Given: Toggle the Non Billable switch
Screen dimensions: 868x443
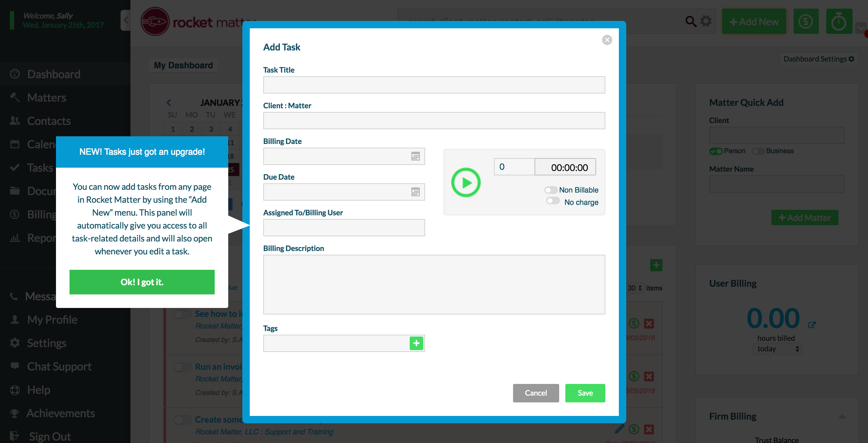Looking at the screenshot, I should tap(551, 189).
